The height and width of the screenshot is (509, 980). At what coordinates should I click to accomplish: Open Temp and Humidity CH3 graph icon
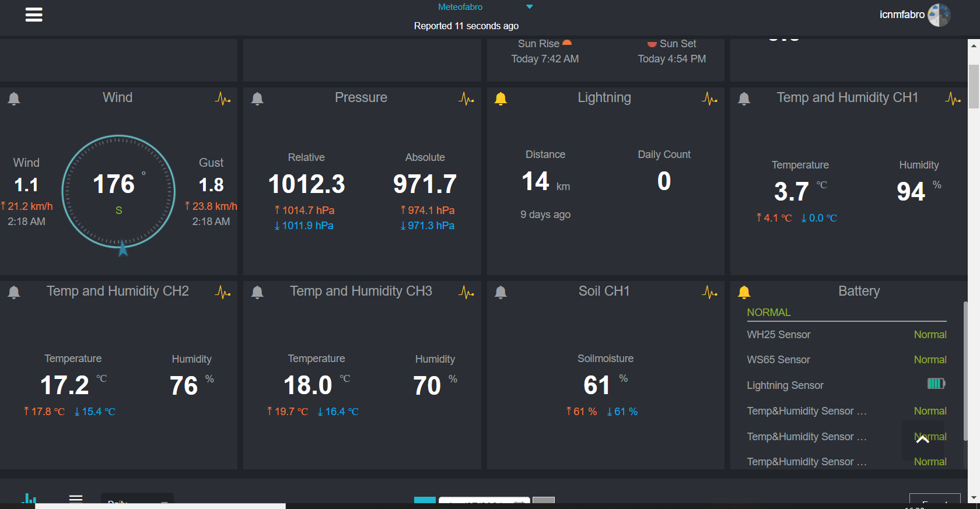coord(466,292)
